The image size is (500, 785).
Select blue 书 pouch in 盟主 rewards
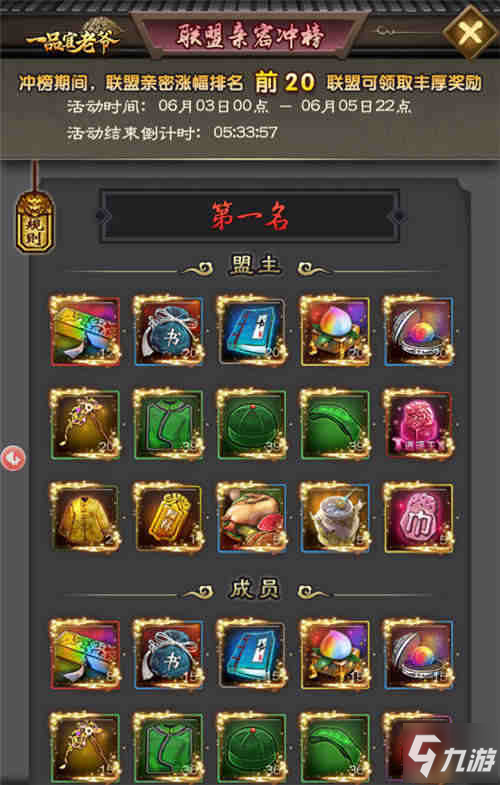[169, 331]
